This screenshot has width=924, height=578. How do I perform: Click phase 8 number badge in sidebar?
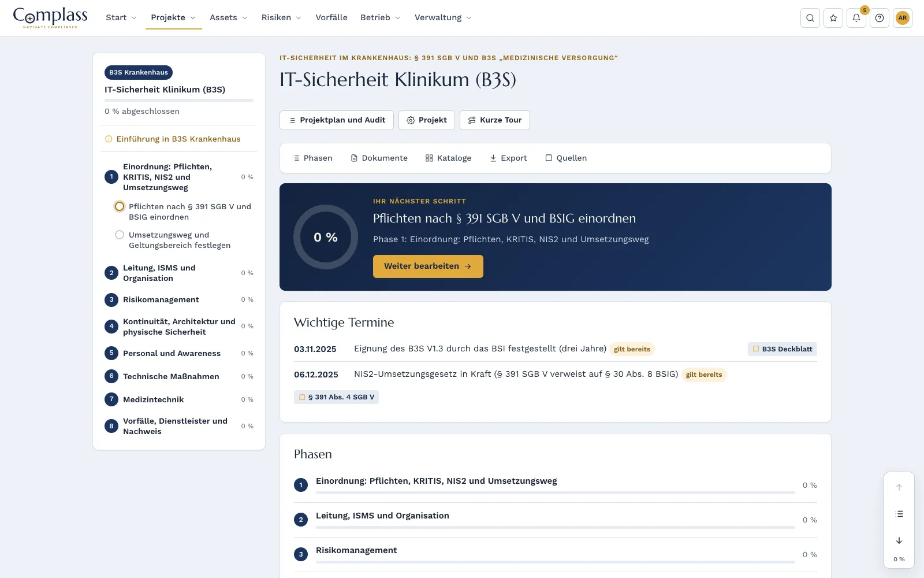[111, 426]
